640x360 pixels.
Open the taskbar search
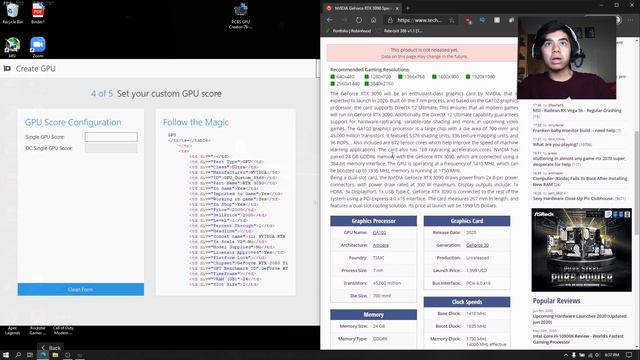point(18,355)
